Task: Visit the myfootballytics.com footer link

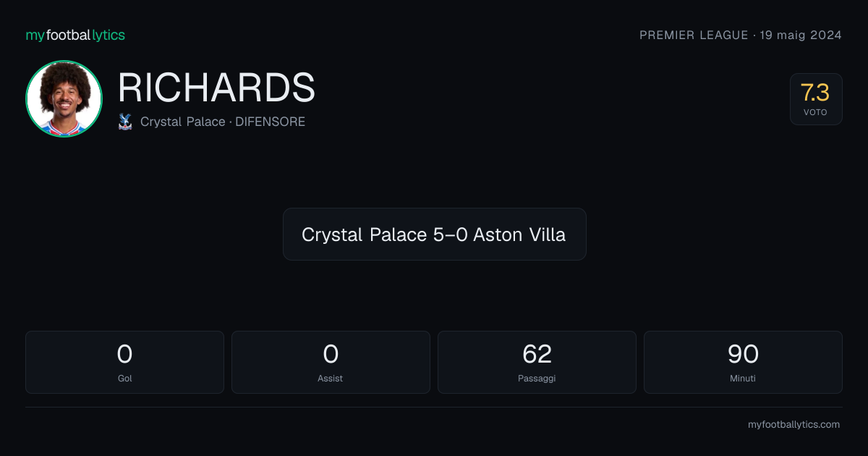Action: pyautogui.click(x=793, y=425)
